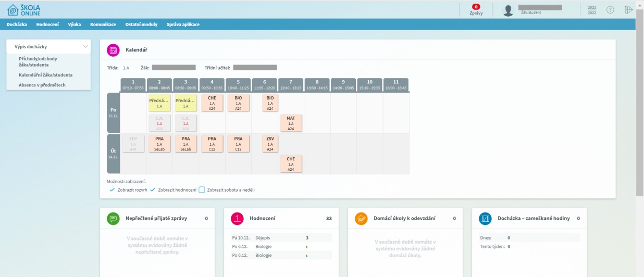The height and width of the screenshot is (277, 644).
Task: Open the Hodnocení menu in navigation bar
Action: pyautogui.click(x=47, y=24)
